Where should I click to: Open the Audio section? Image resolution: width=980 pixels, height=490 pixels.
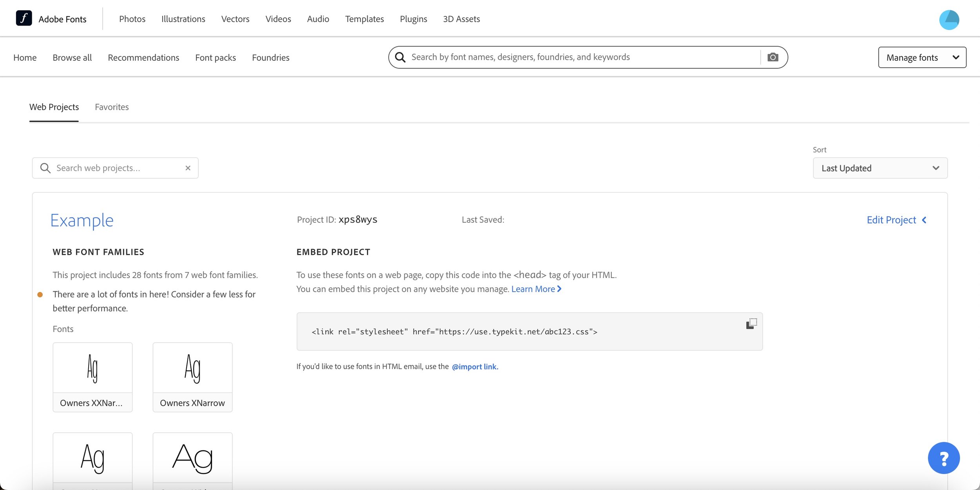coord(318,19)
